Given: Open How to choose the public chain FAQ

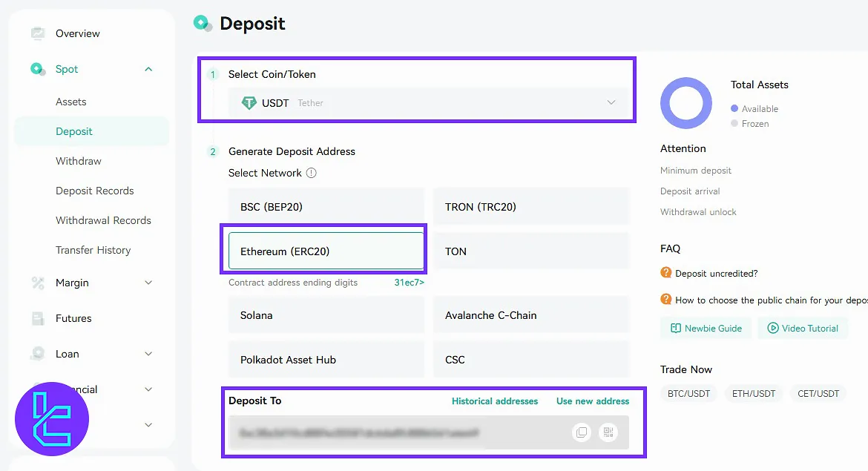Looking at the screenshot, I should coord(771,300).
